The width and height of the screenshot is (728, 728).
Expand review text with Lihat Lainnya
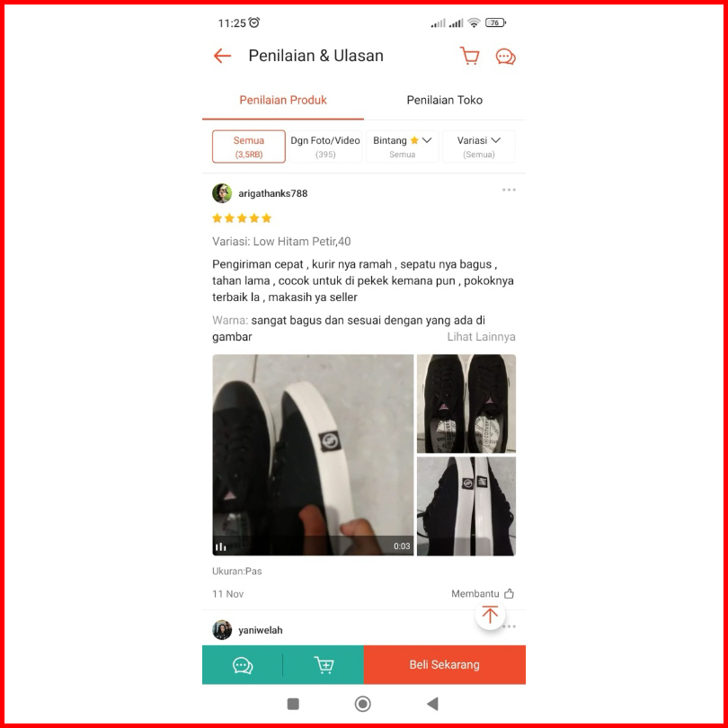pos(481,337)
